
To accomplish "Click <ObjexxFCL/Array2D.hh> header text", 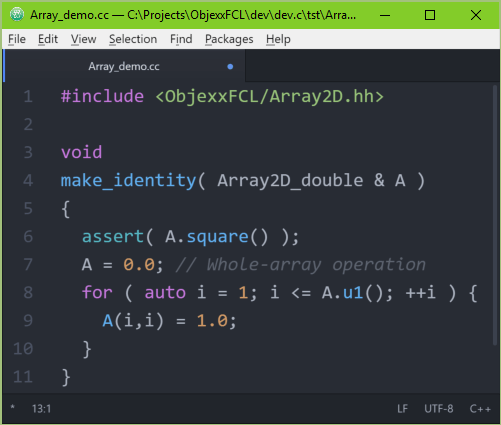I will click(270, 97).
